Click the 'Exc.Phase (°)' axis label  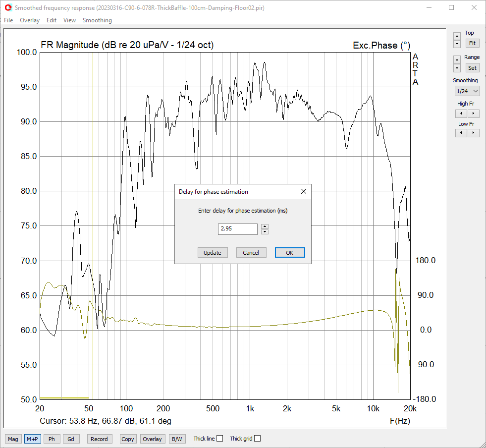click(x=381, y=45)
